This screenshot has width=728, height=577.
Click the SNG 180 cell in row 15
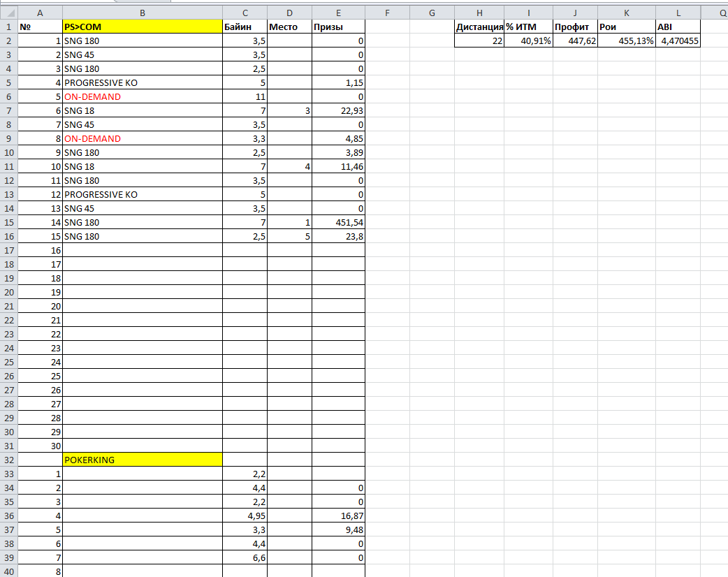click(x=143, y=222)
